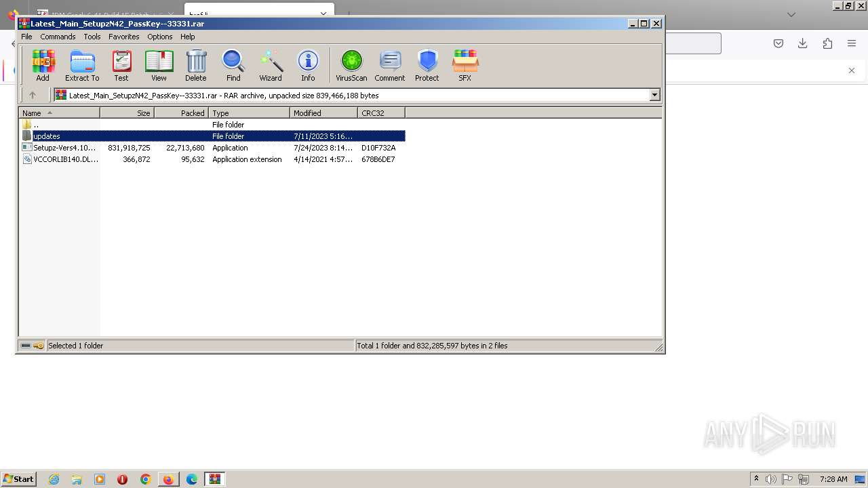The height and width of the screenshot is (488, 868).
Task: Open Edge from taskbar
Action: 192,479
